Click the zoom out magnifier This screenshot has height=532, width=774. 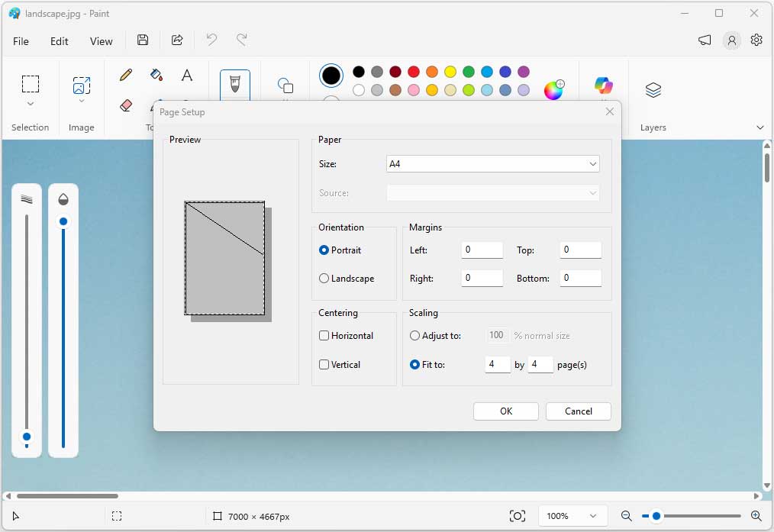click(x=627, y=516)
